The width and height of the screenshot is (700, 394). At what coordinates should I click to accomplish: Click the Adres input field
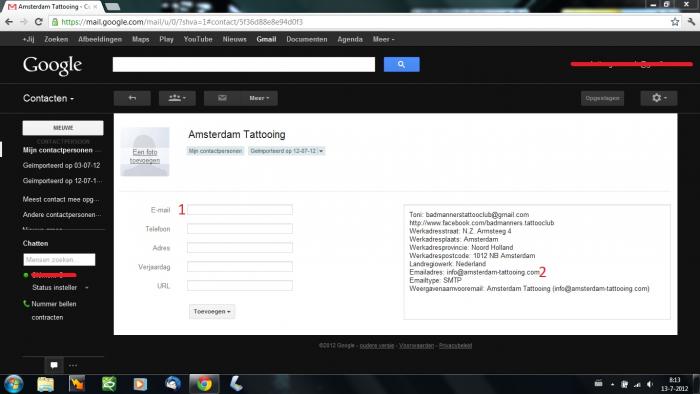click(x=240, y=248)
